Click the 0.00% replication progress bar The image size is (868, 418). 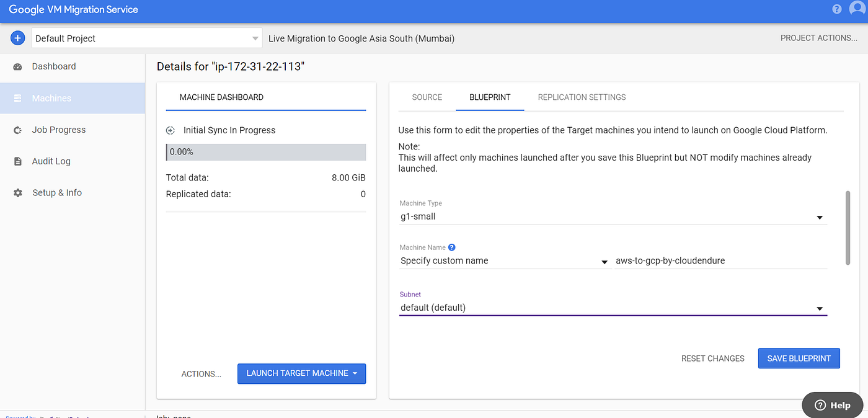tap(265, 152)
